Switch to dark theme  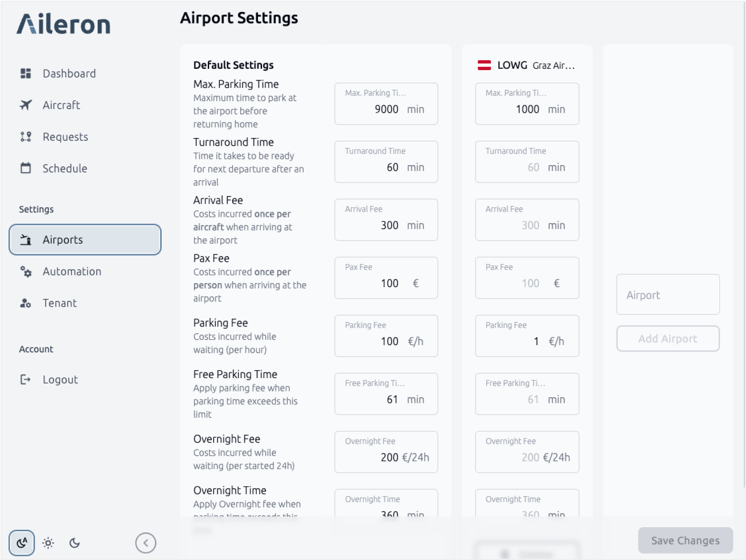(74, 542)
